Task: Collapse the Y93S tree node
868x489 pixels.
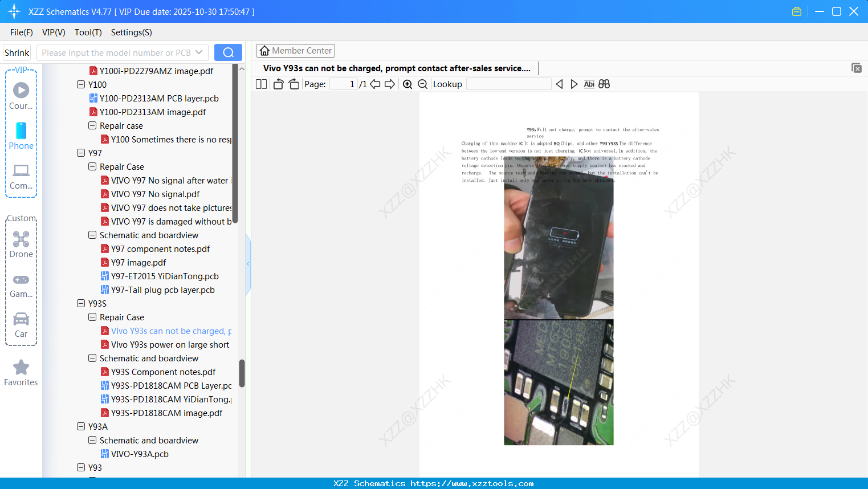Action: click(x=81, y=303)
